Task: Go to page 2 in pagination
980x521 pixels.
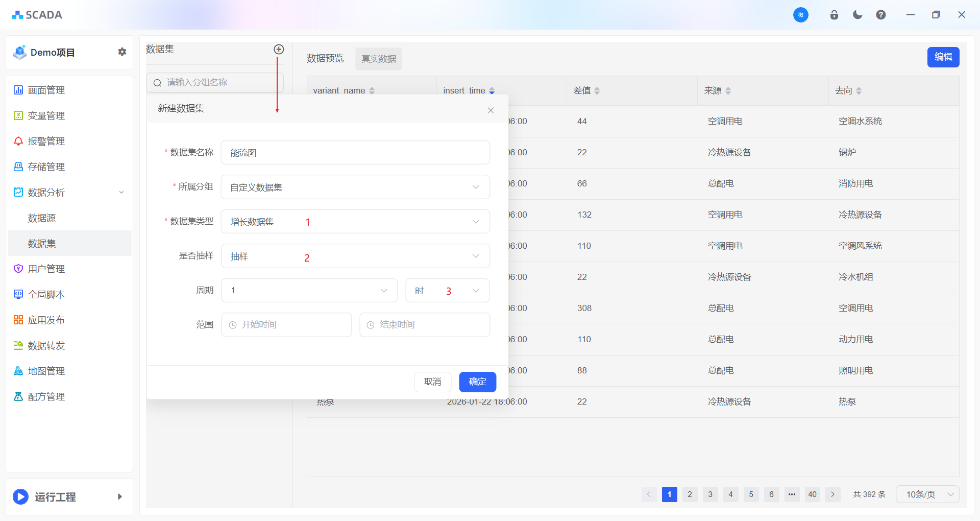Action: pos(690,494)
